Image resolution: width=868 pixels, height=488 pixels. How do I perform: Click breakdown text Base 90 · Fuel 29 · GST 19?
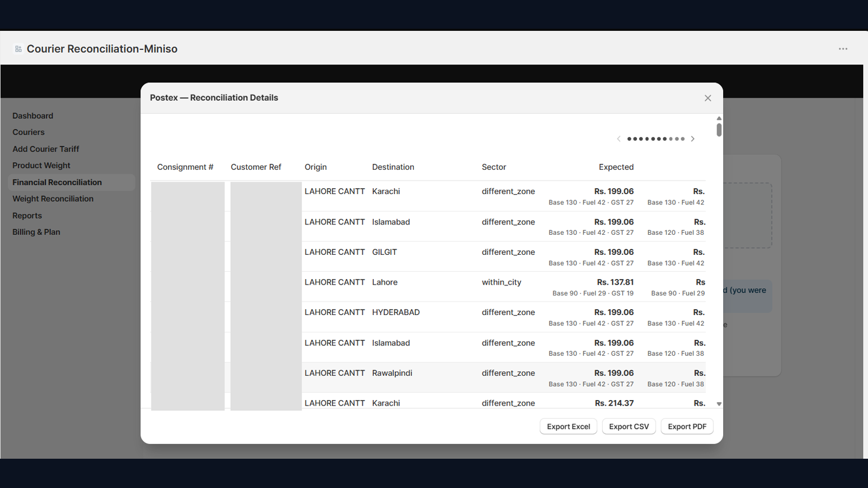click(593, 293)
